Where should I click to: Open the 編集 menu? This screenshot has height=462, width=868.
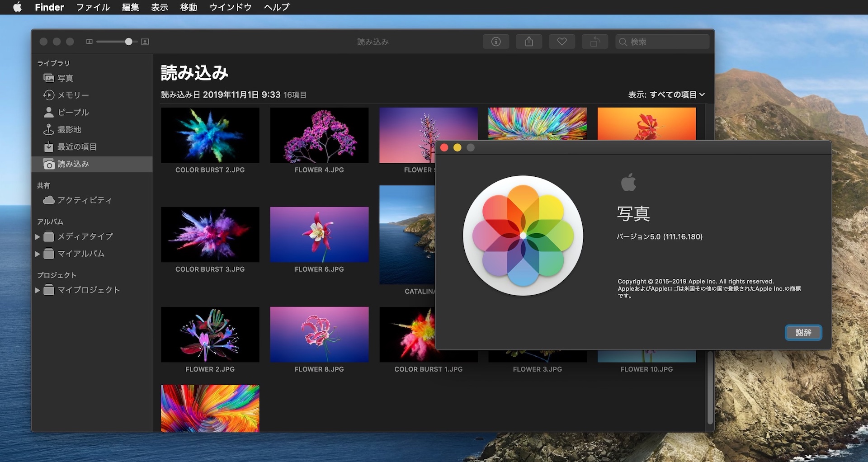click(130, 7)
